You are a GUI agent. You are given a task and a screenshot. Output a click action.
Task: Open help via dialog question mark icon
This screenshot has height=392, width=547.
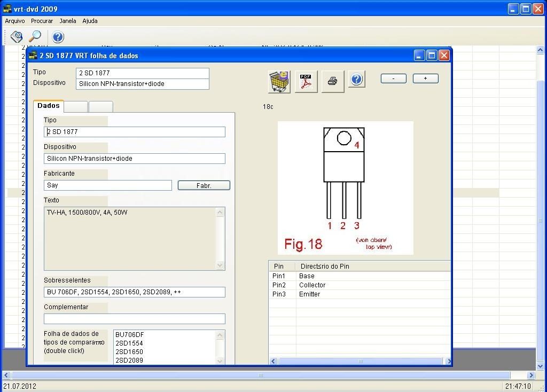[x=356, y=79]
